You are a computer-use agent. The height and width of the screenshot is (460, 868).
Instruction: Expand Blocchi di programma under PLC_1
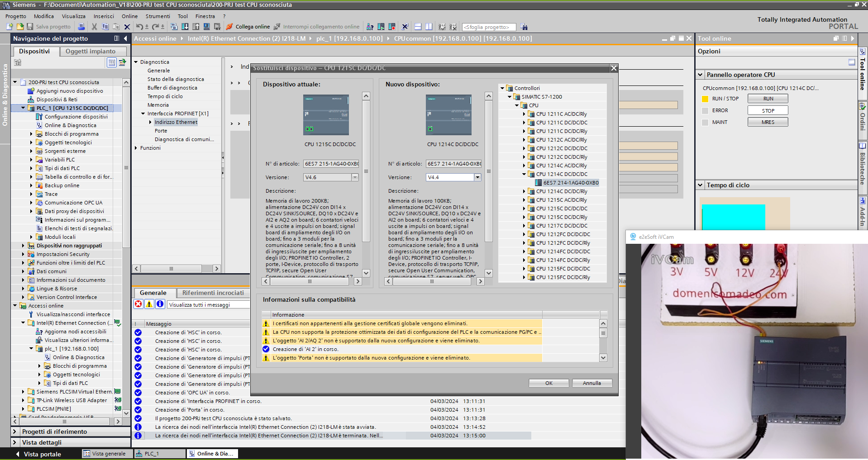click(31, 134)
